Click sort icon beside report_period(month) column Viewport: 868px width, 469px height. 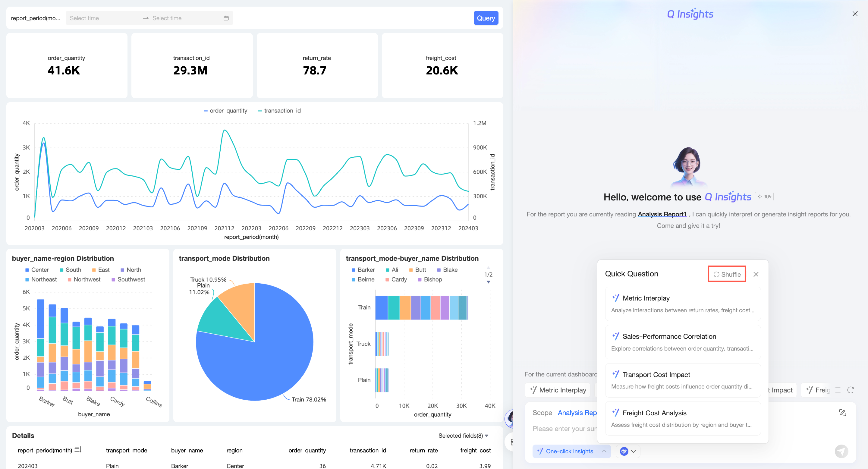pyautogui.click(x=78, y=450)
